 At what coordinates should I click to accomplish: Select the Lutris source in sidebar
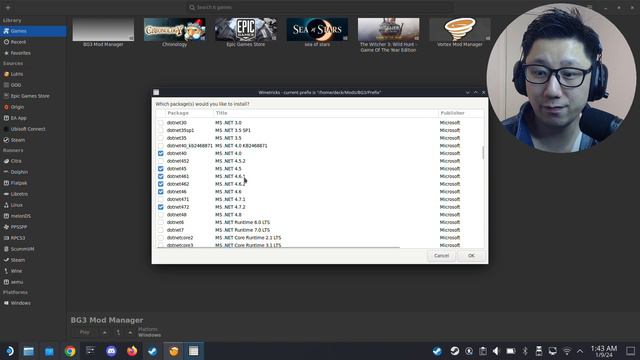click(33, 74)
